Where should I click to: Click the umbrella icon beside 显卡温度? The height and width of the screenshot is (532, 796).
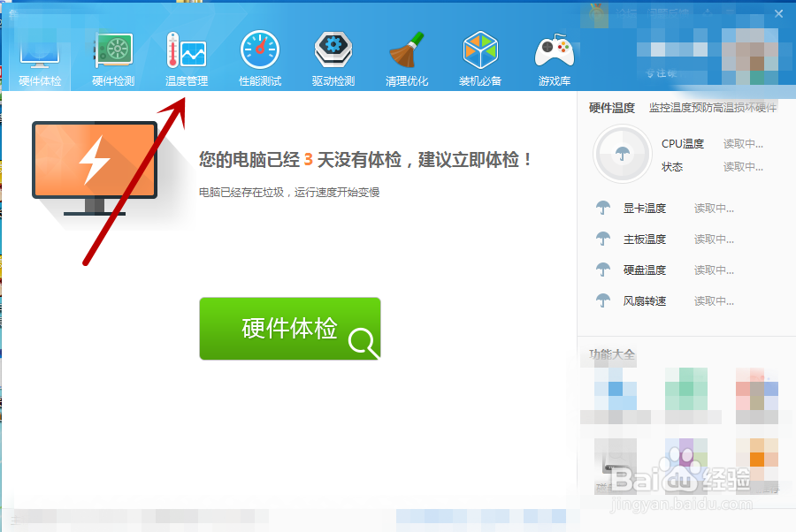(603, 208)
